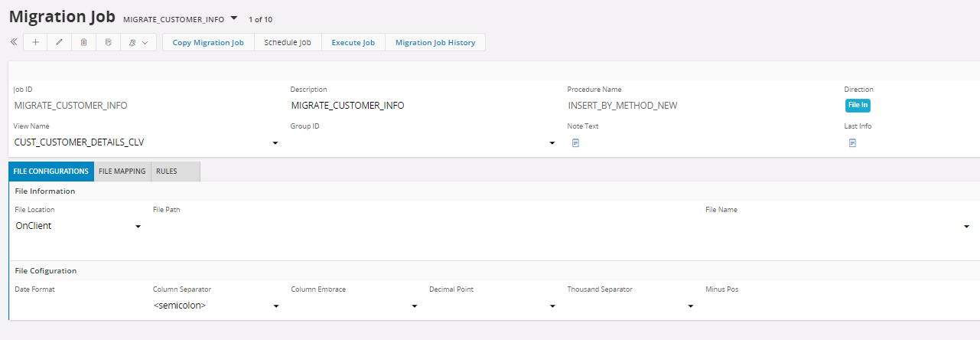The image size is (980, 340).
Task: Click the Copy Migration Job button
Action: click(x=208, y=43)
